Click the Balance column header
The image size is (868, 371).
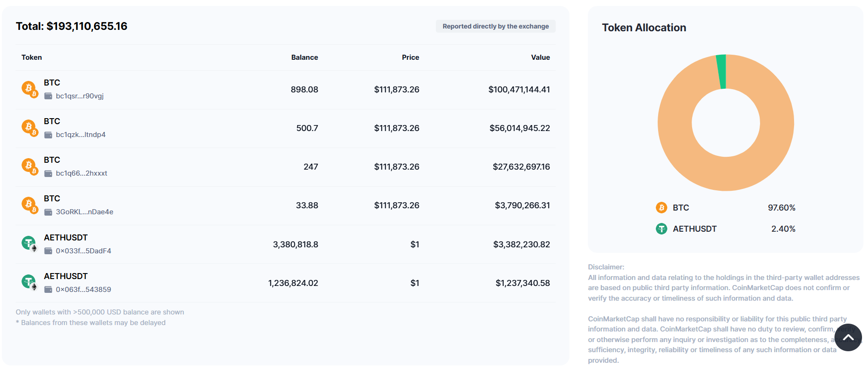[x=304, y=57]
